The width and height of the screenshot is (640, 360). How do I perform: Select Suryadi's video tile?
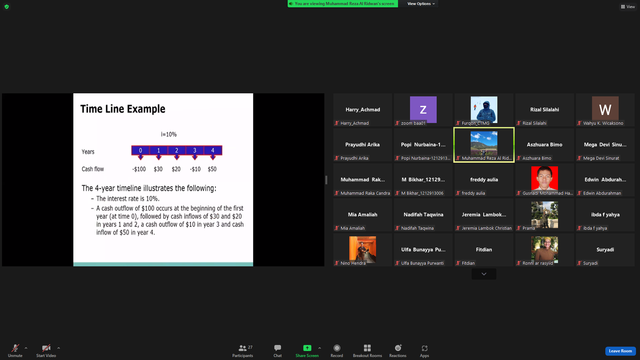[x=605, y=250]
